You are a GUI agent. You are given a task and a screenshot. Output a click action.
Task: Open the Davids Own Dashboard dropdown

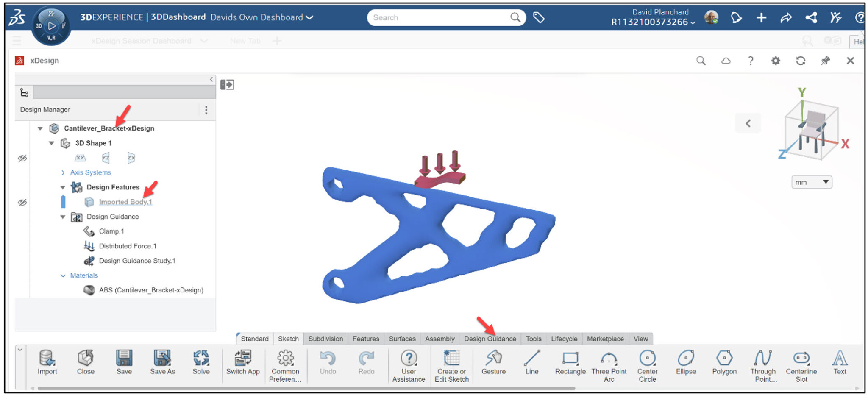pos(309,17)
